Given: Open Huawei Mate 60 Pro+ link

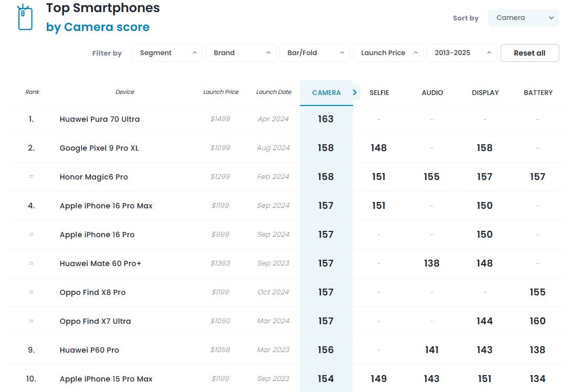Looking at the screenshot, I should click(100, 263).
